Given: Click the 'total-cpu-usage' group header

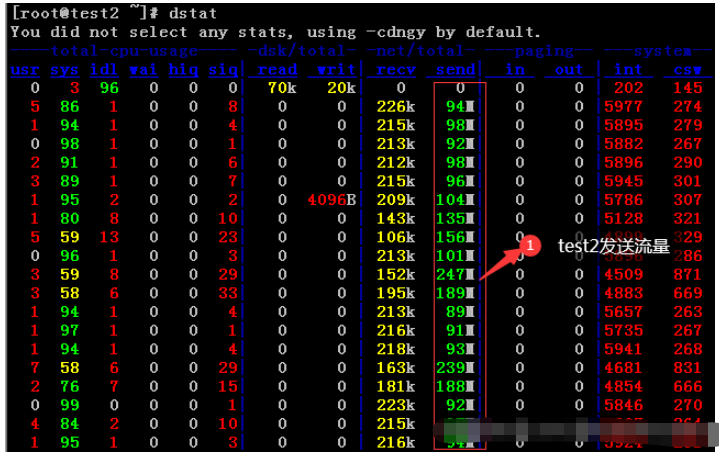Looking at the screenshot, I should 124,51.
